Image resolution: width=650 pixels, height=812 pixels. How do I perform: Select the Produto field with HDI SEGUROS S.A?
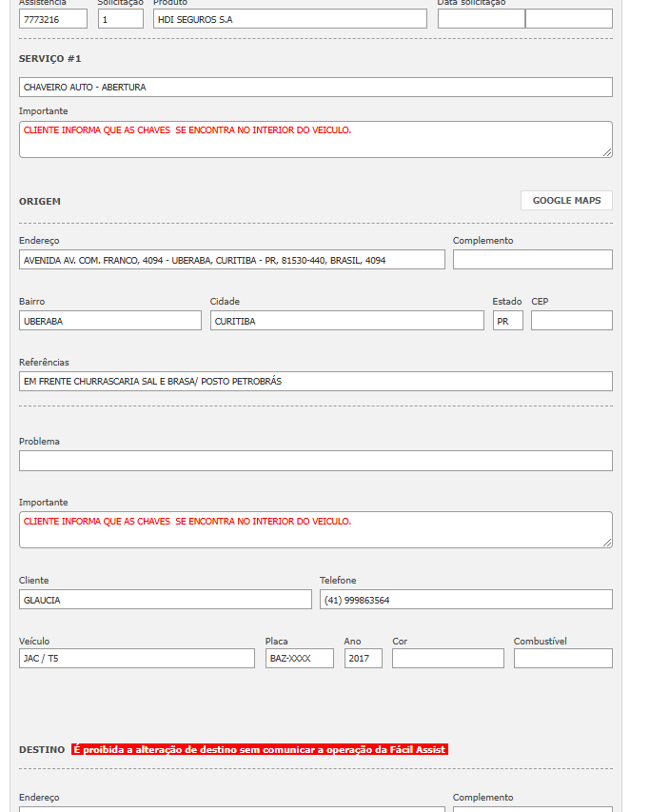[289, 19]
